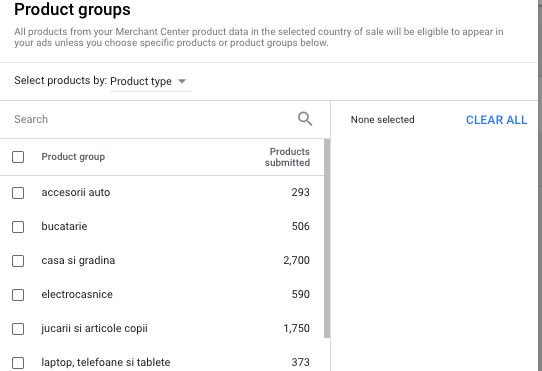Focus the product group Search field
This screenshot has width=542, height=371.
(x=152, y=119)
